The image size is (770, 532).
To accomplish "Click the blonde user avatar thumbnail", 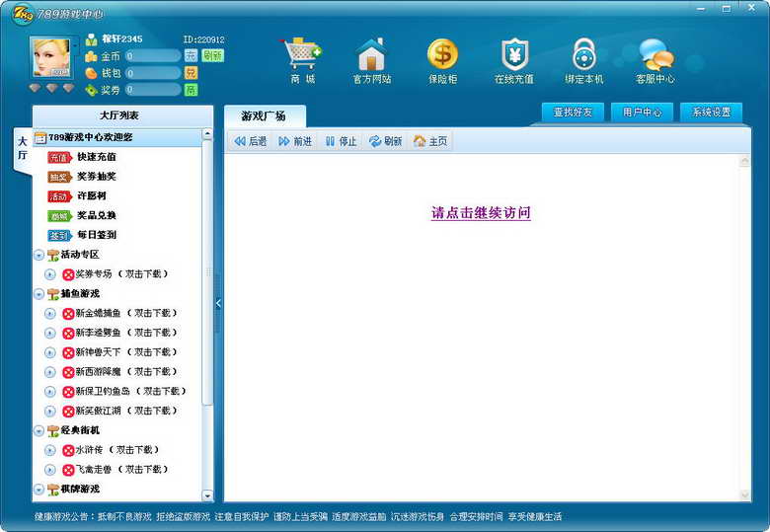I will pyautogui.click(x=51, y=57).
